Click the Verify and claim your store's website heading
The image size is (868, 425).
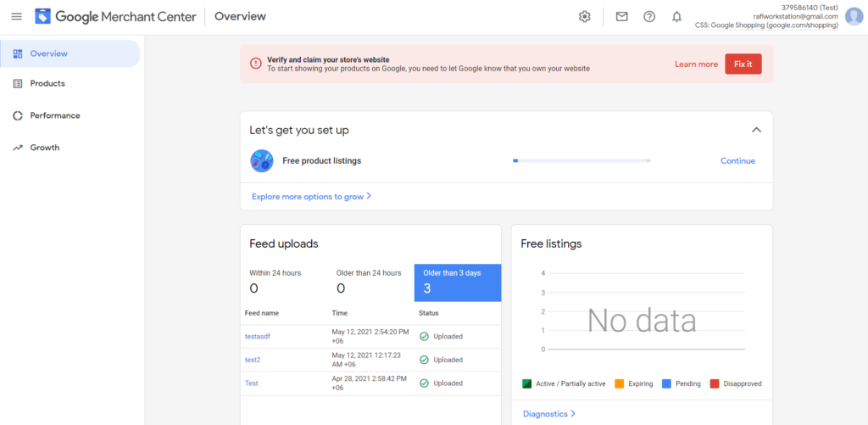pyautogui.click(x=328, y=60)
